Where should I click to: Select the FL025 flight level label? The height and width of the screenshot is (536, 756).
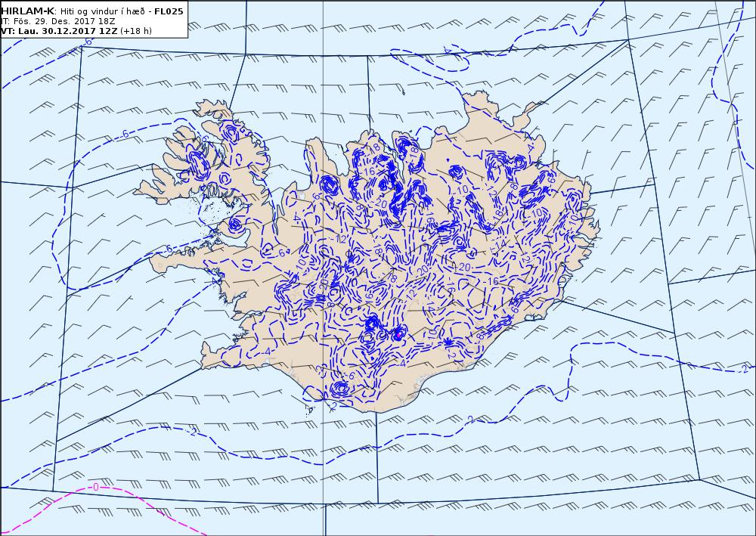pyautogui.click(x=169, y=11)
